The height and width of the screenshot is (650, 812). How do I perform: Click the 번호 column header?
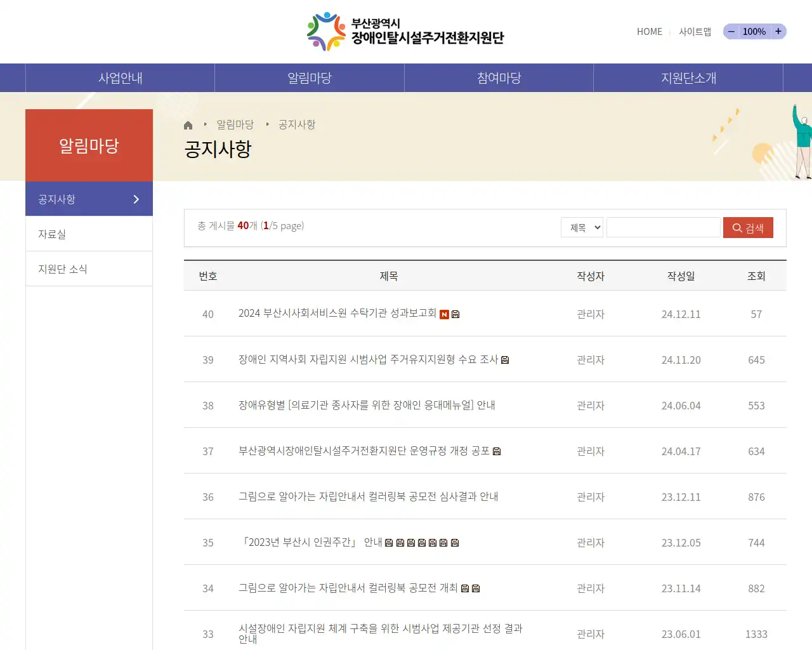pos(208,276)
